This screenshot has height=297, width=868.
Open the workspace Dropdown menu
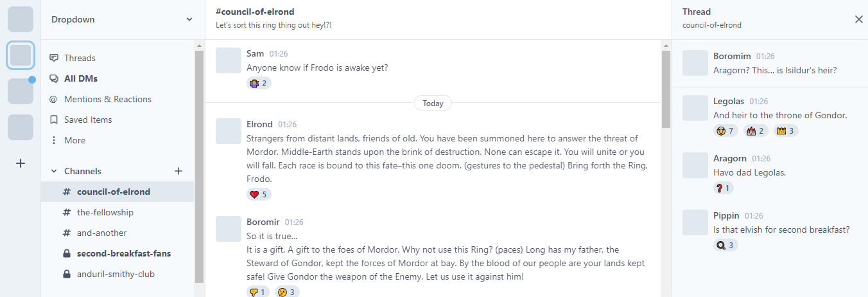coord(122,19)
